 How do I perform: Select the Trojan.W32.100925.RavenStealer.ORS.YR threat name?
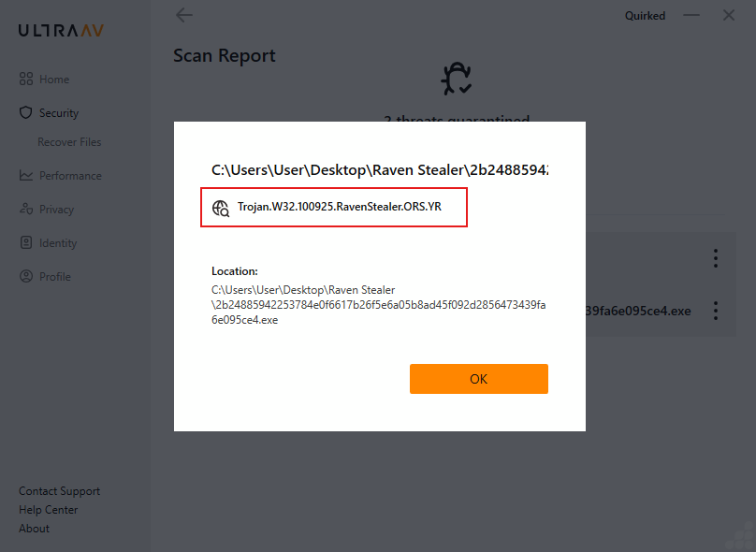[339, 209]
